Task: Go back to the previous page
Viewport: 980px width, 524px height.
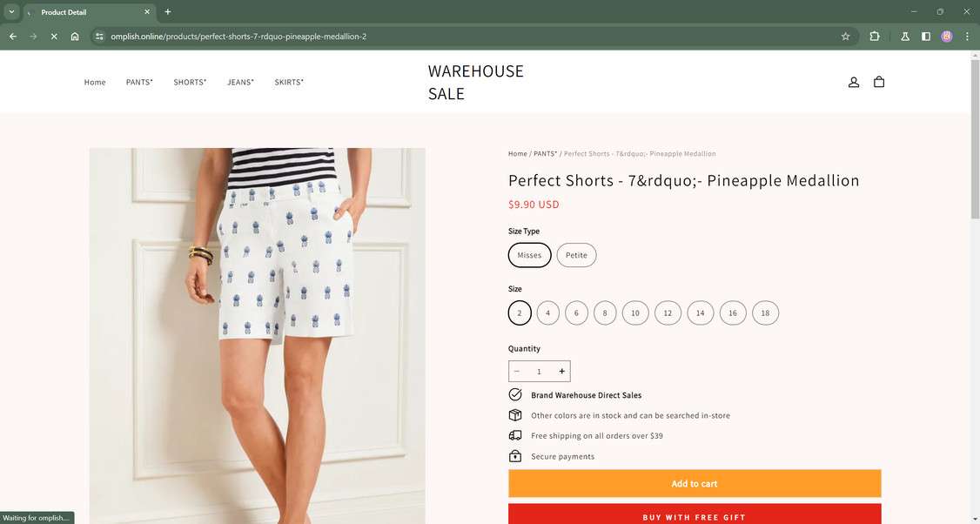Action: coord(13,37)
